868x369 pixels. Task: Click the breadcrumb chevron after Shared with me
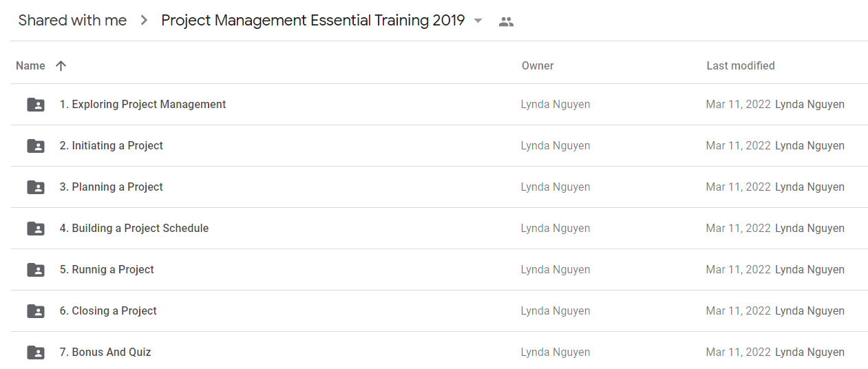point(144,21)
